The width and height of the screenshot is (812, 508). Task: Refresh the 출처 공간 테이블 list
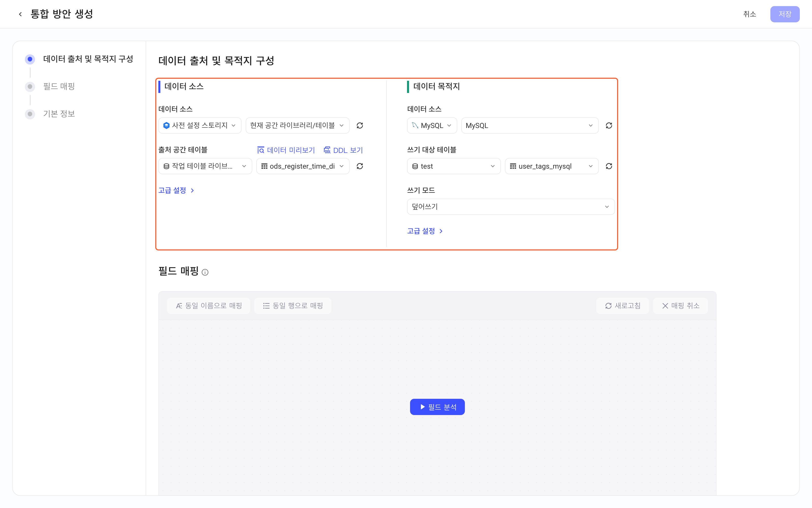pos(360,166)
